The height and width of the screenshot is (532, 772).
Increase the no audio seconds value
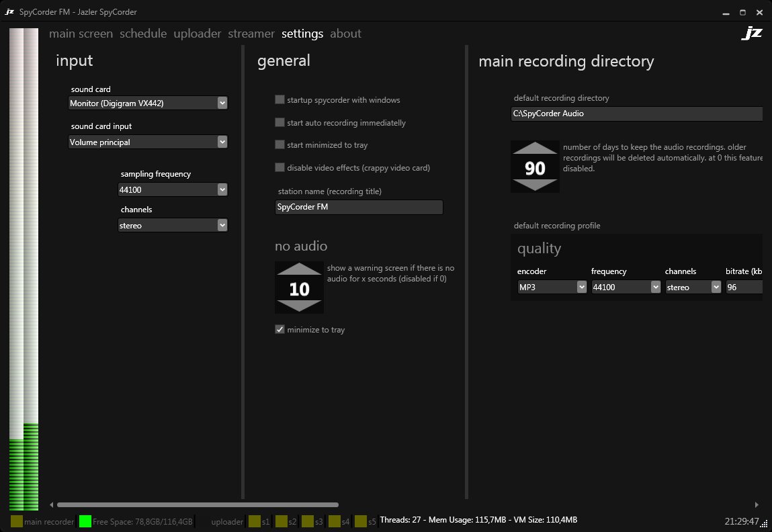[299, 269]
